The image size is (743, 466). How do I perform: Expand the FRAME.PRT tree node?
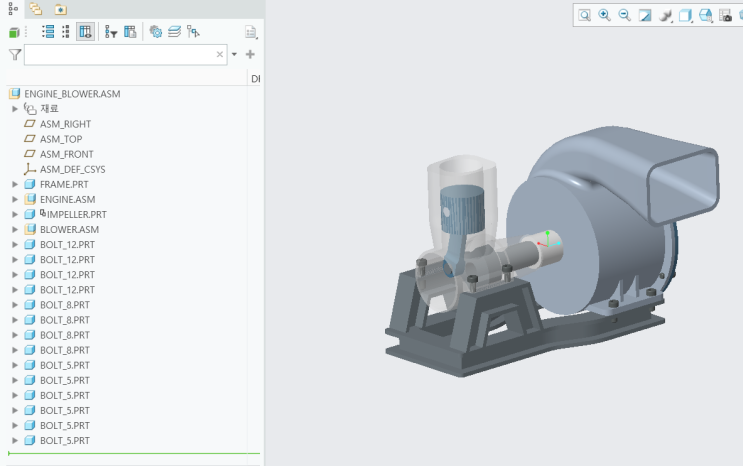15,184
